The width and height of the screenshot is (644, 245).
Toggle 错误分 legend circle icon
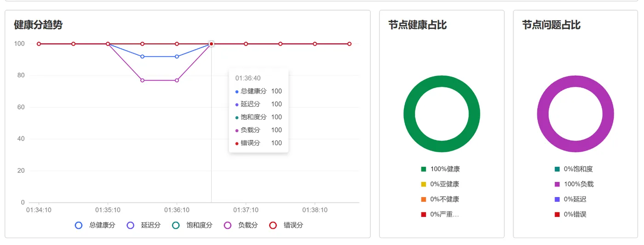273,225
